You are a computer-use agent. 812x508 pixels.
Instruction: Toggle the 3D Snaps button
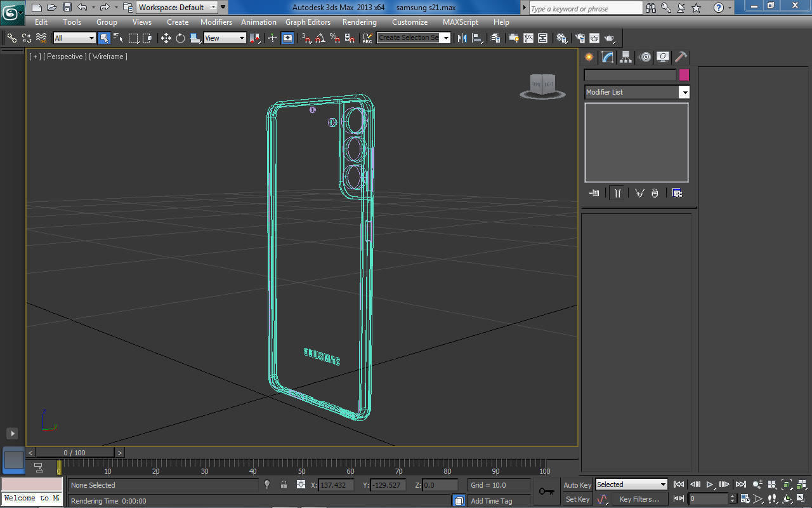pos(306,38)
